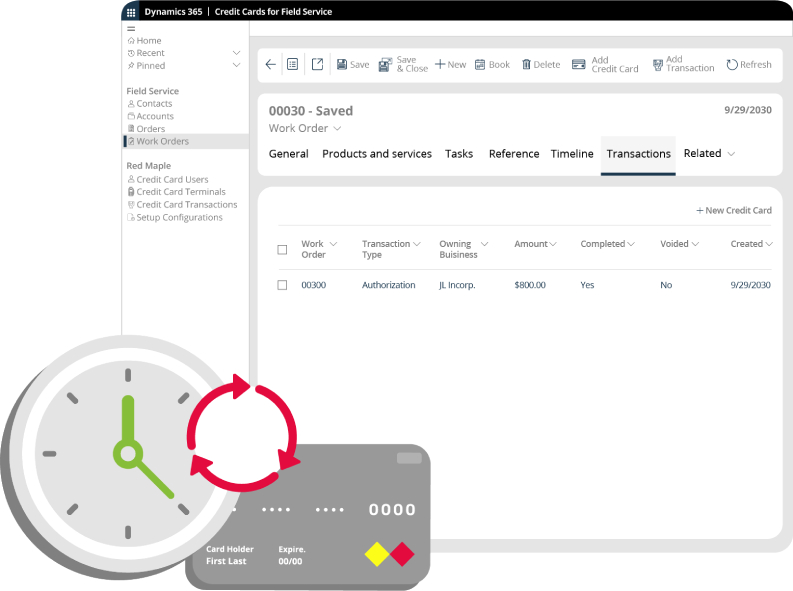Open the form list view icon
Screen dimensions: 793x591
coord(292,64)
